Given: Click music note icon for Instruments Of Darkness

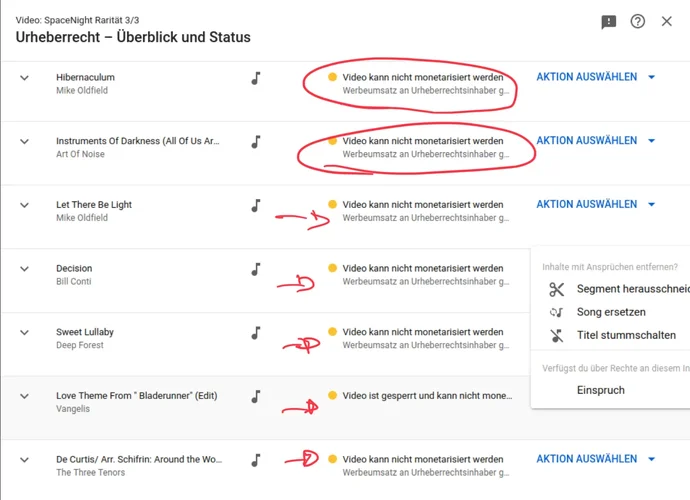Looking at the screenshot, I should [255, 142].
